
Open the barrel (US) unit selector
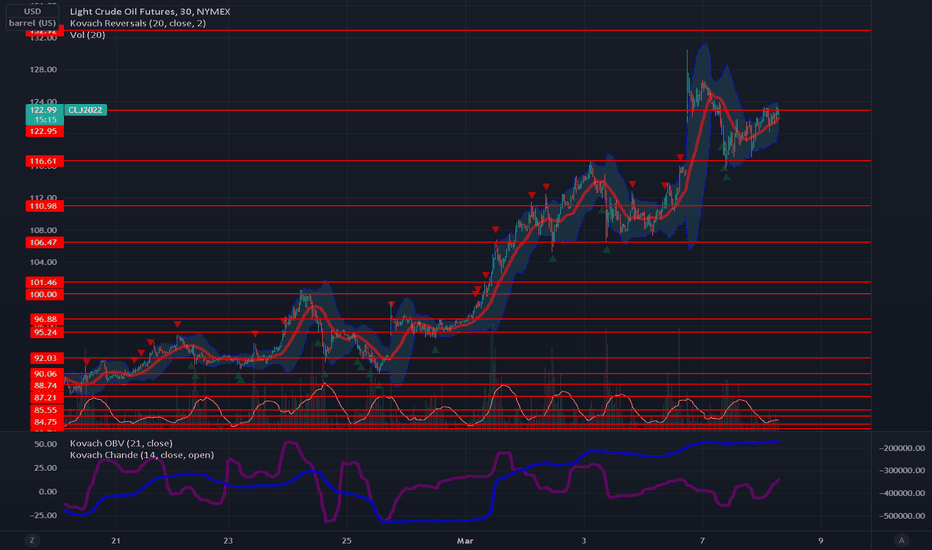click(x=32, y=23)
